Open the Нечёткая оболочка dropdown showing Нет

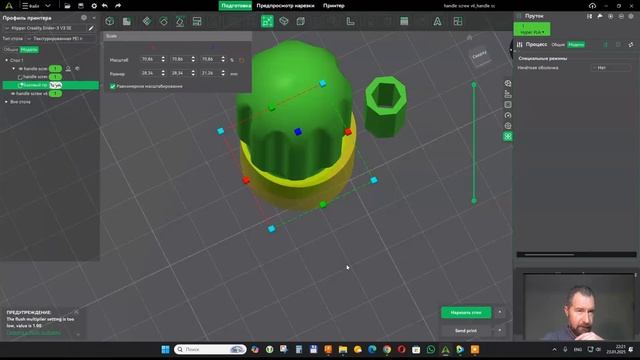click(611, 68)
